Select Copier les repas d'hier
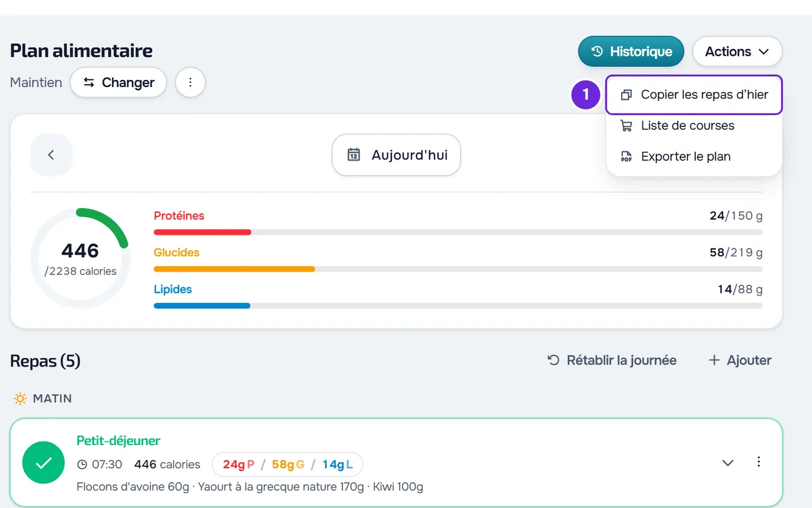The image size is (812, 508). pyautogui.click(x=694, y=94)
